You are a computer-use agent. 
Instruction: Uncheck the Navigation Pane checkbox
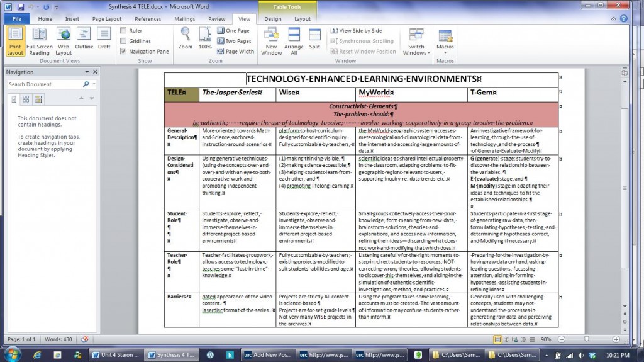point(123,51)
